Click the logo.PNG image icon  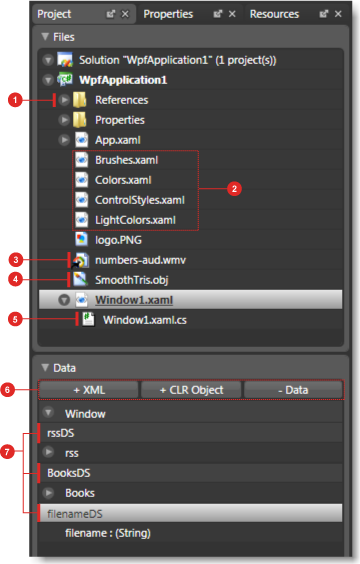click(x=82, y=239)
